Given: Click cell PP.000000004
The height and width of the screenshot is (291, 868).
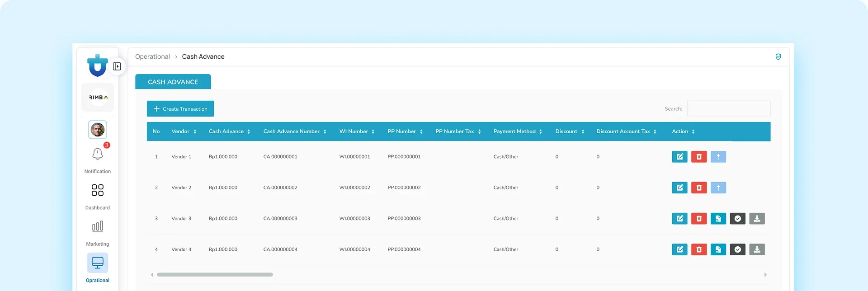Looking at the screenshot, I should coord(404,249).
